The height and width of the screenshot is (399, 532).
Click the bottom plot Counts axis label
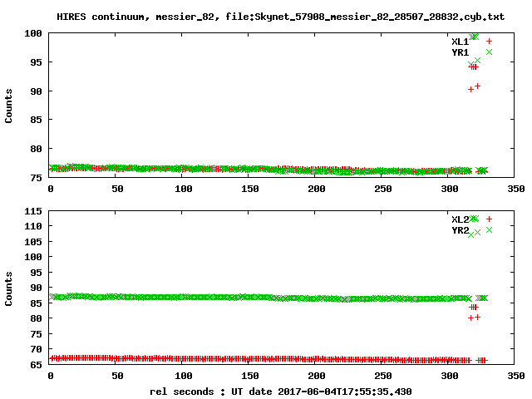(x=8, y=288)
